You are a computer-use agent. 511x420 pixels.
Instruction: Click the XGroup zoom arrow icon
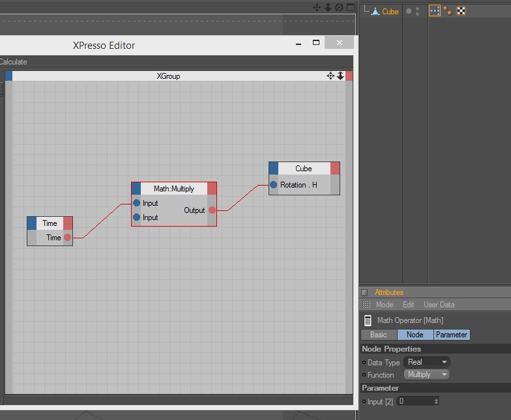click(x=340, y=76)
